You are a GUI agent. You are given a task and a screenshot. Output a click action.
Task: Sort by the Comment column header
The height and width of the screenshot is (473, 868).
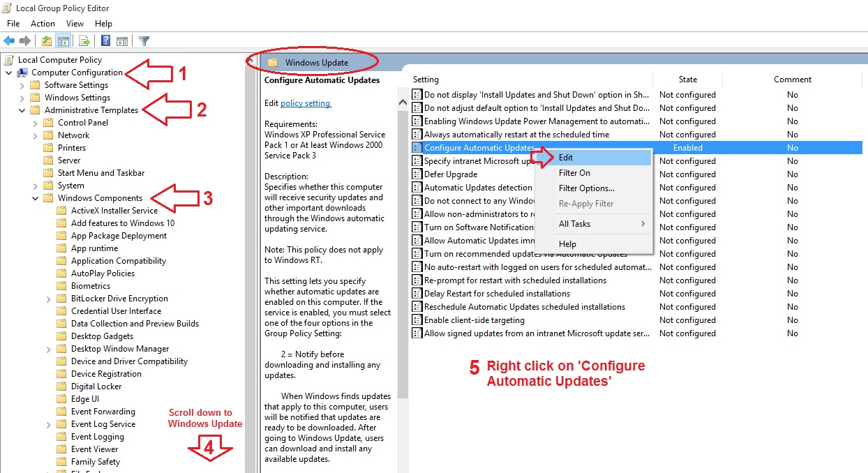click(793, 80)
